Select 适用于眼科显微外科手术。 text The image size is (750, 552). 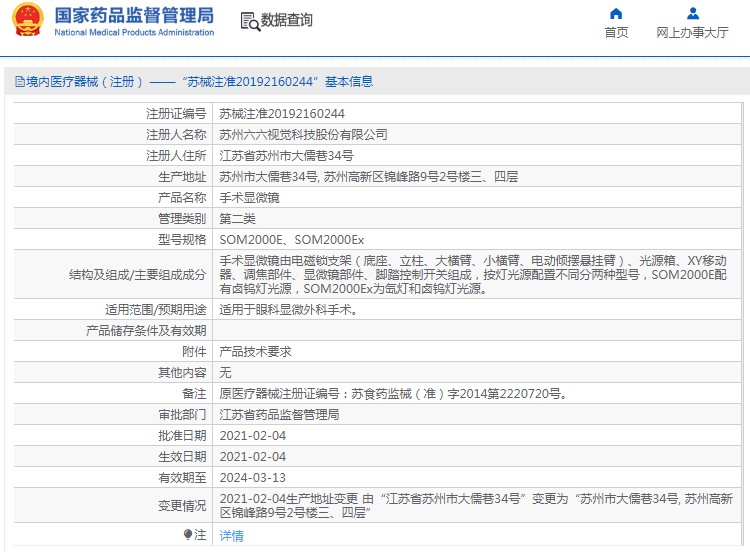288,310
